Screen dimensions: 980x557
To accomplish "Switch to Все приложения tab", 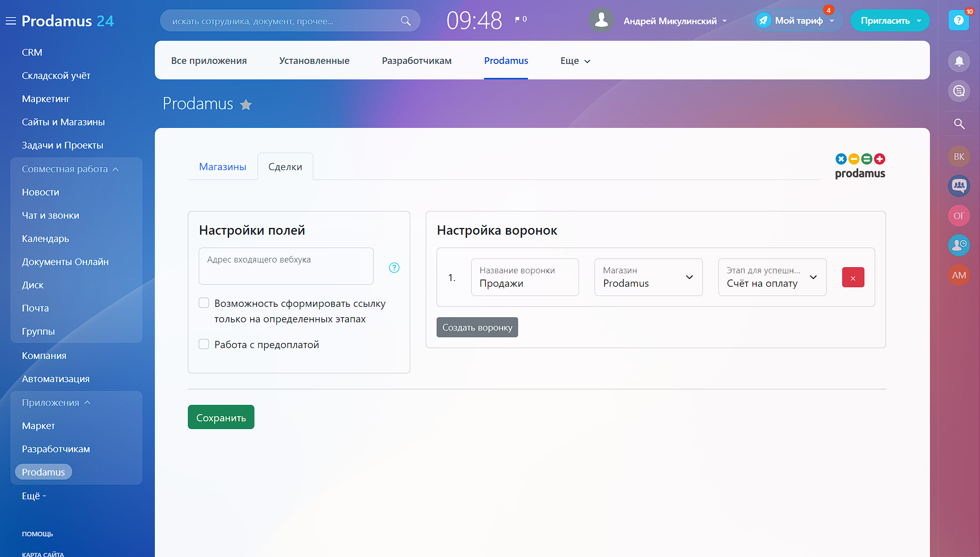I will point(209,61).
